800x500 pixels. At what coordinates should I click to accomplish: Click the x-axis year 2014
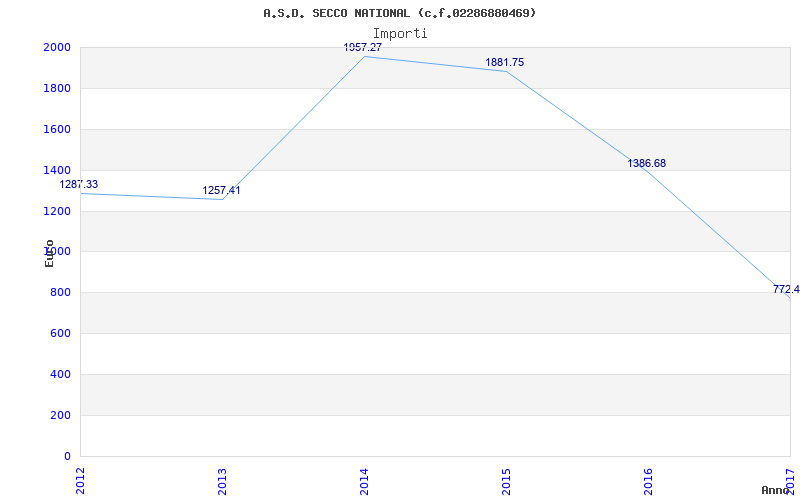pyautogui.click(x=364, y=481)
